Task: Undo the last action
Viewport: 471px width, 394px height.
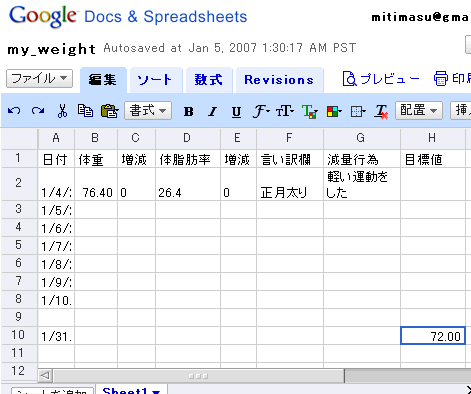Action: [14, 111]
